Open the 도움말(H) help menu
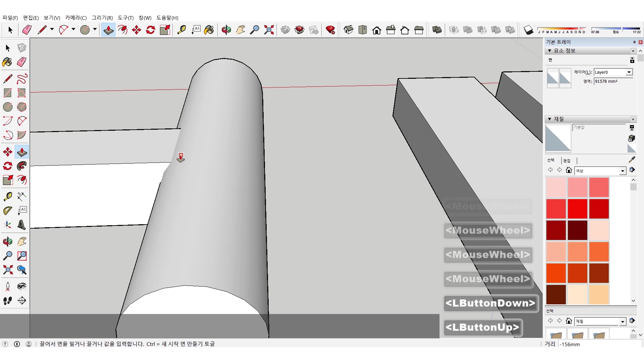The width and height of the screenshot is (644, 362). pyautogui.click(x=167, y=18)
